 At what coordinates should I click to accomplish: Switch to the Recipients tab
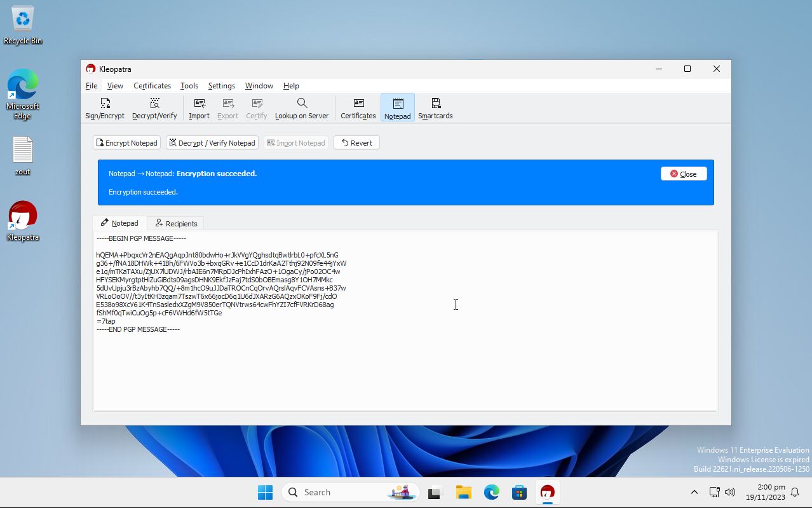[x=176, y=224]
